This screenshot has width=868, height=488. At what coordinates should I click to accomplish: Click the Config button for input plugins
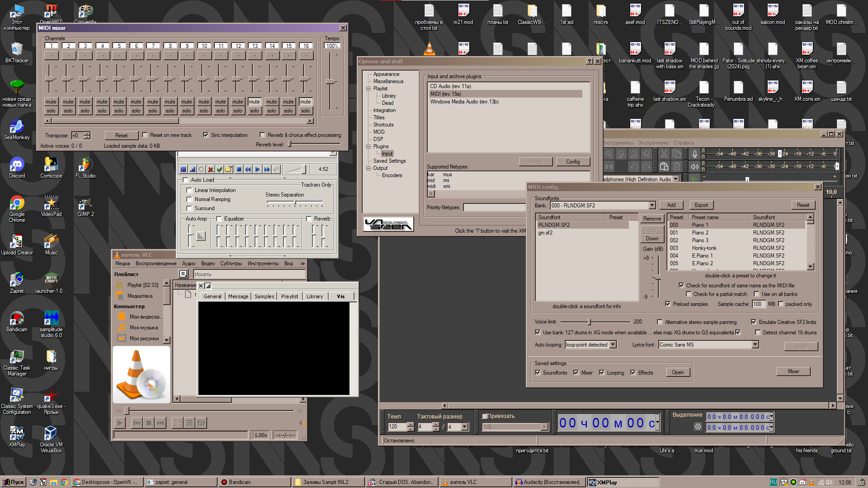[572, 162]
